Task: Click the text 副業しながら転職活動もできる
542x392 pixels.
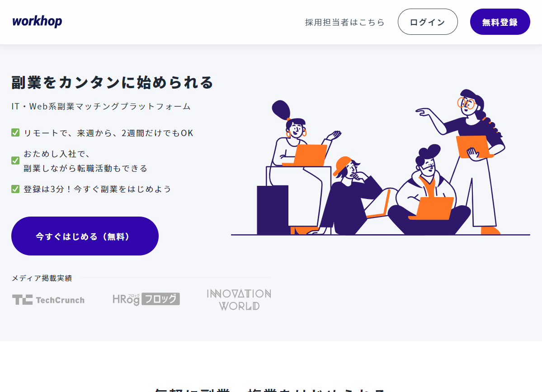Action: click(85, 168)
